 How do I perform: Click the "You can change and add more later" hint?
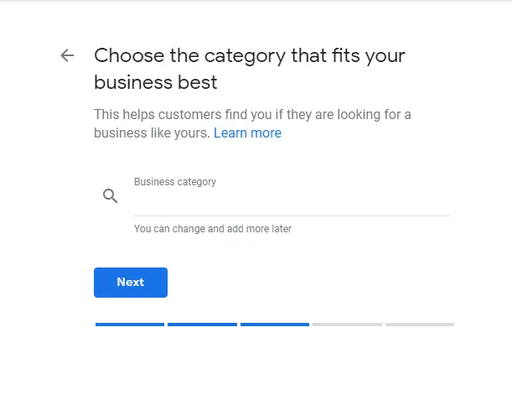[x=213, y=229]
